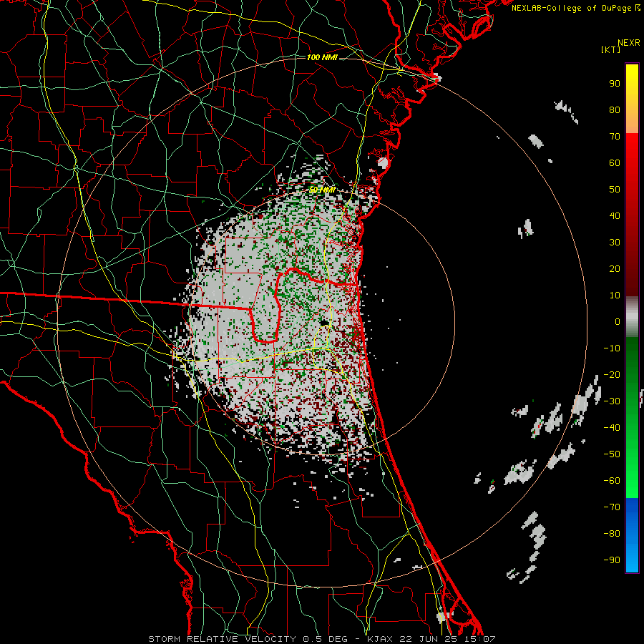Click the KJAX station identifier
This screenshot has height=644, width=644.
click(379, 639)
